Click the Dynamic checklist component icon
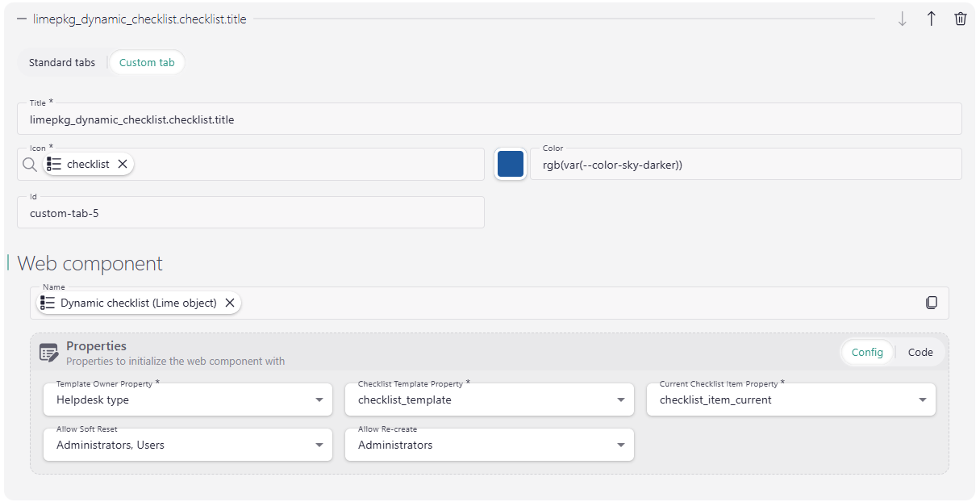980x502 pixels. pos(48,303)
